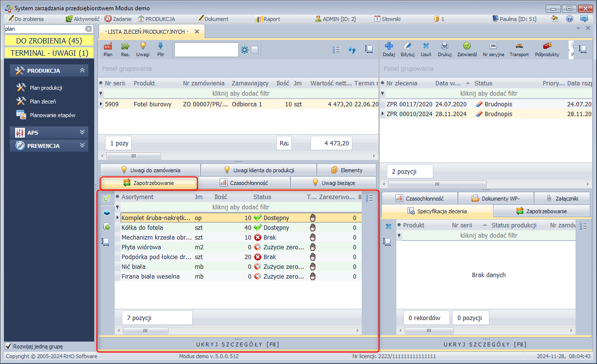Expand the PREWENCJA sidebar section
The height and width of the screenshot is (364, 597).
[x=82, y=145]
